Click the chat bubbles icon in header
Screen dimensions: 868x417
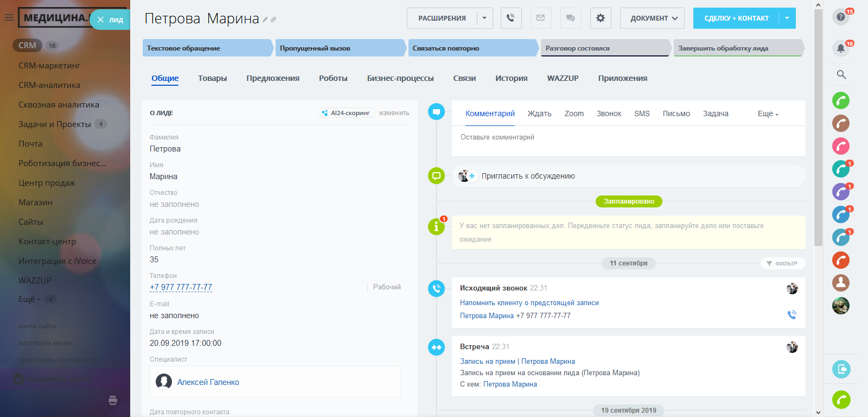click(570, 18)
